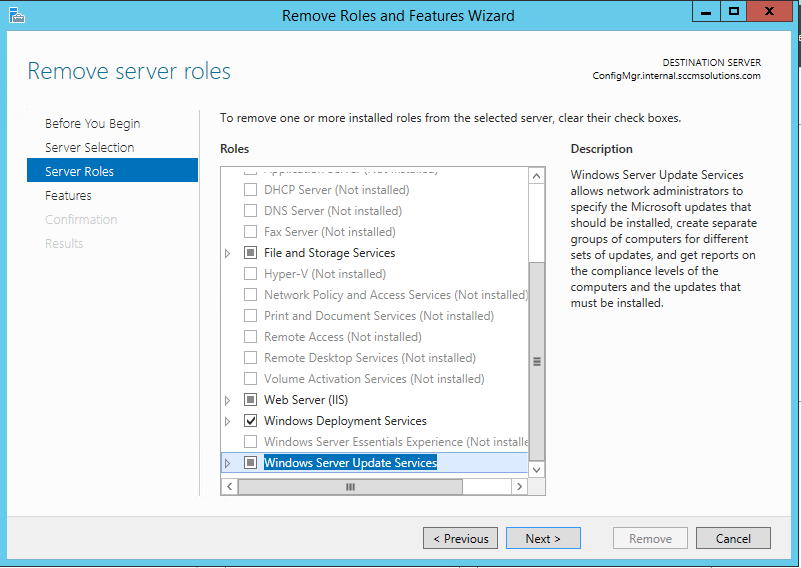
Task: Toggle File and Storage Services checkbox
Action: click(251, 253)
